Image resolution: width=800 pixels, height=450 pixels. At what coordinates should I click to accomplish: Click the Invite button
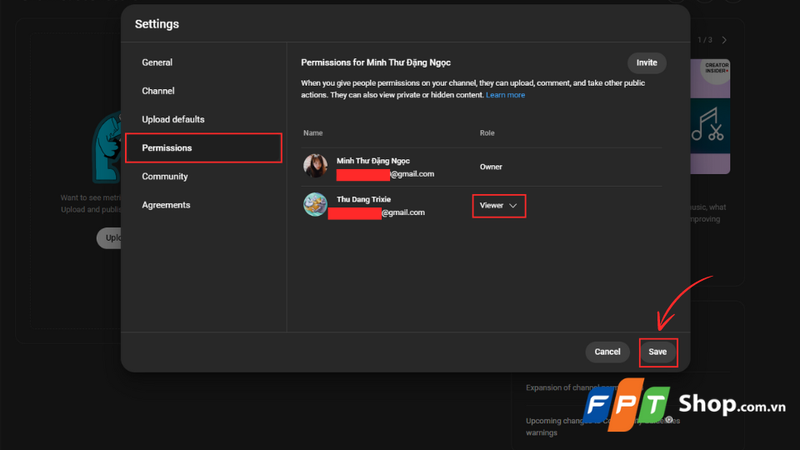pos(646,63)
